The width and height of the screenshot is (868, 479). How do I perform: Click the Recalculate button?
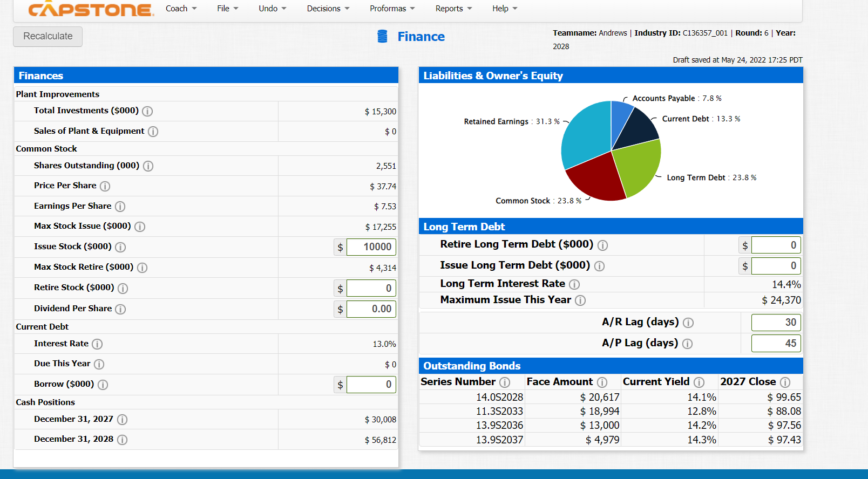point(48,36)
